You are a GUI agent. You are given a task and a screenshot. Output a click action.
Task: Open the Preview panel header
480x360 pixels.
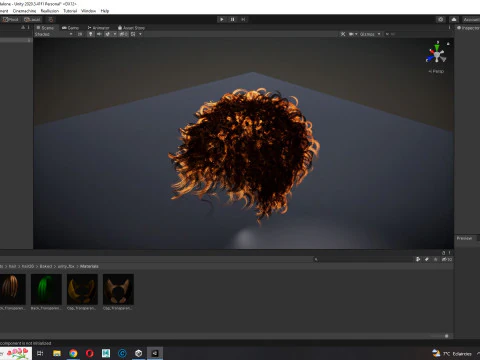coord(464,238)
